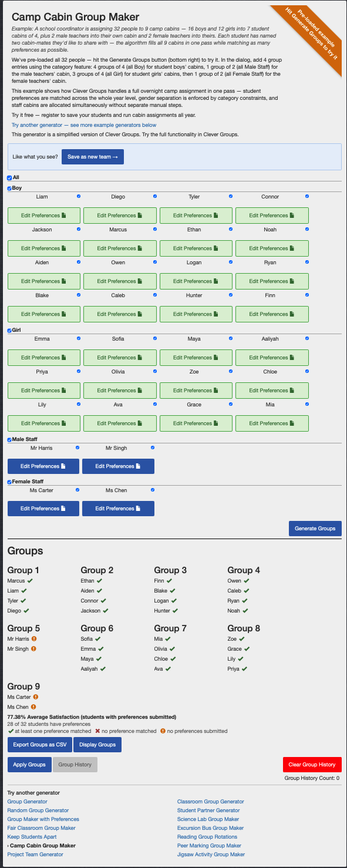
Task: Edit preferences for Liam
Action: pos(44,216)
